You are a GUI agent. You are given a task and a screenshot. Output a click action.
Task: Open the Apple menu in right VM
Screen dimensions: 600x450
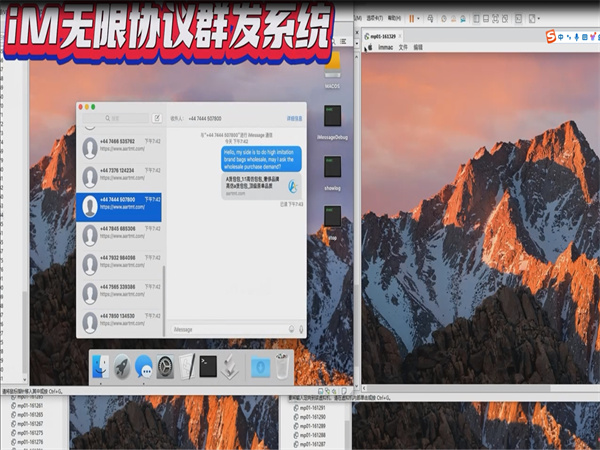click(369, 47)
